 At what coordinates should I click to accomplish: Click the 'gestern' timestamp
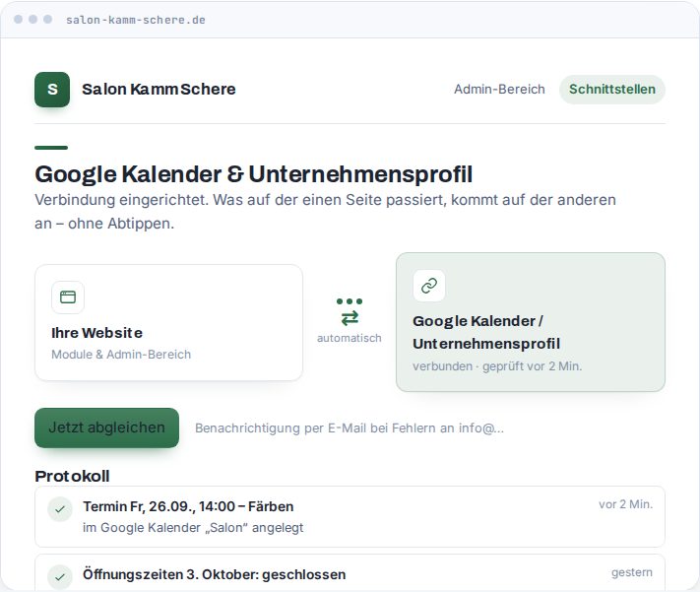point(632,572)
